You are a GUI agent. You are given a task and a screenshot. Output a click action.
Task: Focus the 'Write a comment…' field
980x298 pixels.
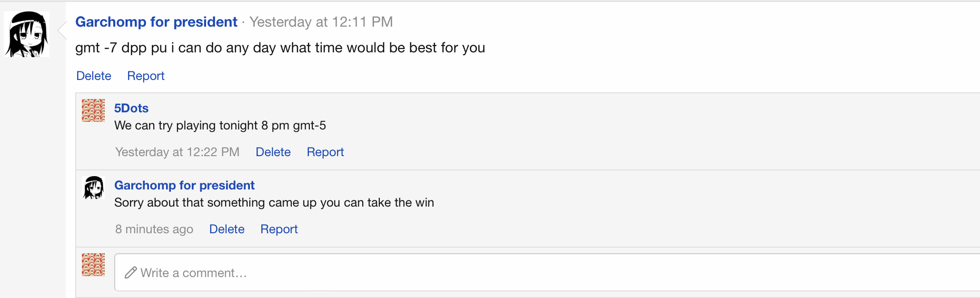tap(547, 272)
